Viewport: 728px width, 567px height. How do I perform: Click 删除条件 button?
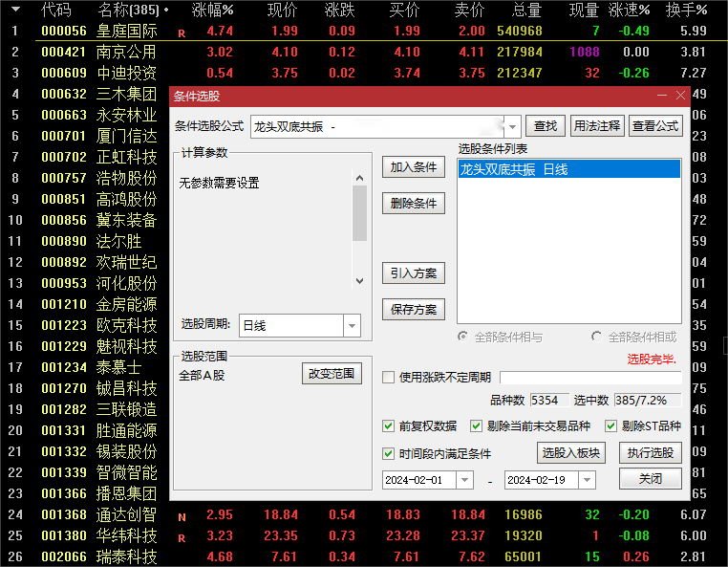pyautogui.click(x=414, y=204)
